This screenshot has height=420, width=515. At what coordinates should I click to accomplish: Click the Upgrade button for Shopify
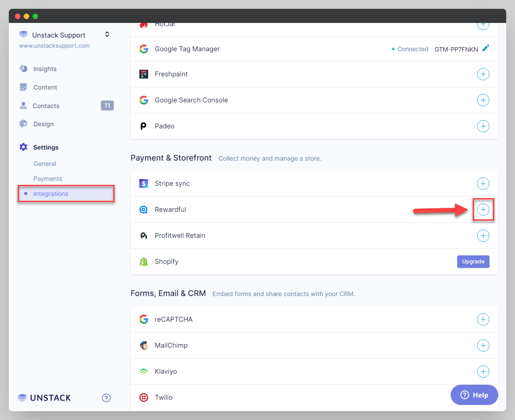point(473,262)
